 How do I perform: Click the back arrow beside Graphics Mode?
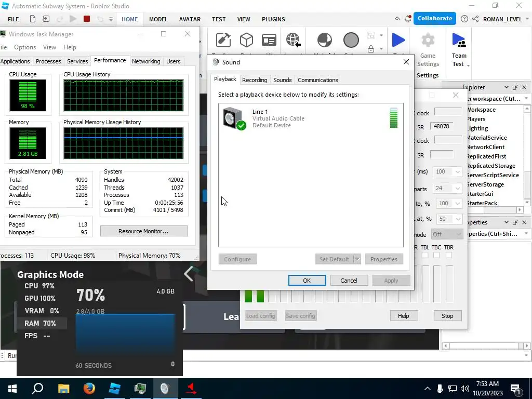[189, 273]
